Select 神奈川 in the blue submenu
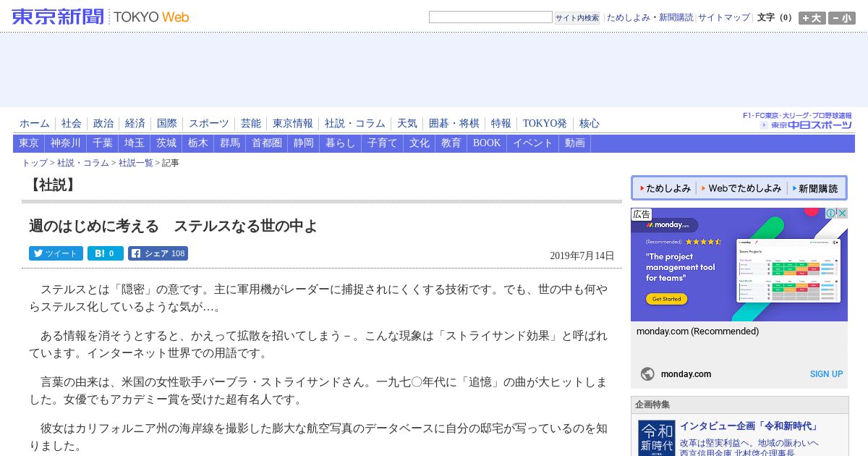Screen dimensions: 868x456 click(x=66, y=143)
